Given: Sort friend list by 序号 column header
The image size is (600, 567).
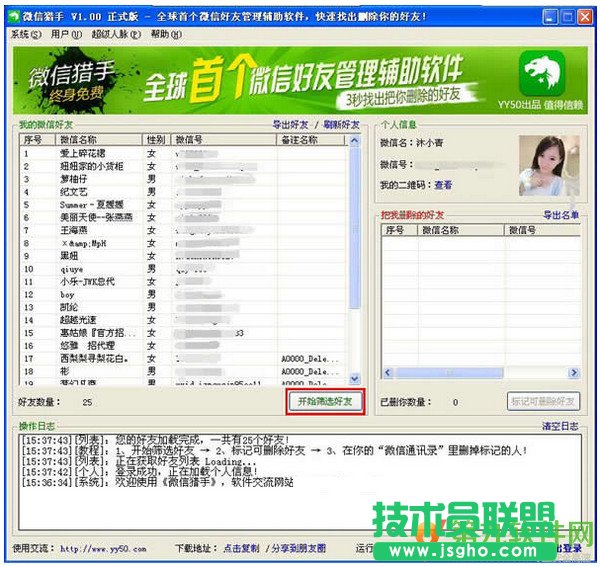Looking at the screenshot, I should [x=37, y=140].
